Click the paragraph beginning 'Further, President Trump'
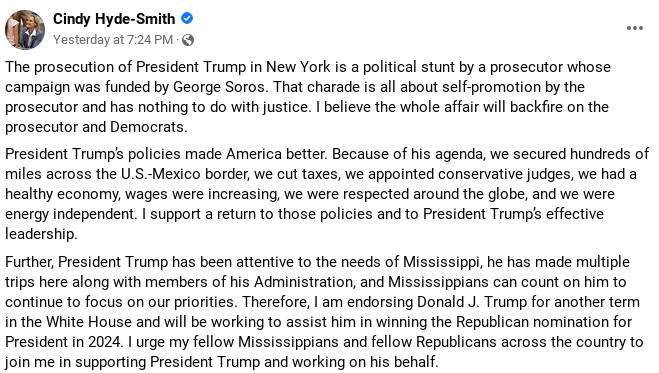This screenshot has height=373, width=659. 324,312
